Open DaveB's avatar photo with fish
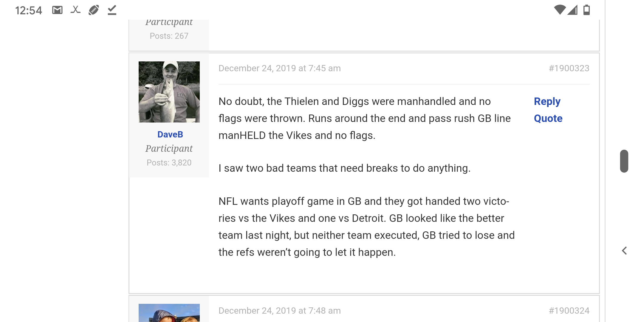This screenshot has width=644, height=322. [x=169, y=92]
